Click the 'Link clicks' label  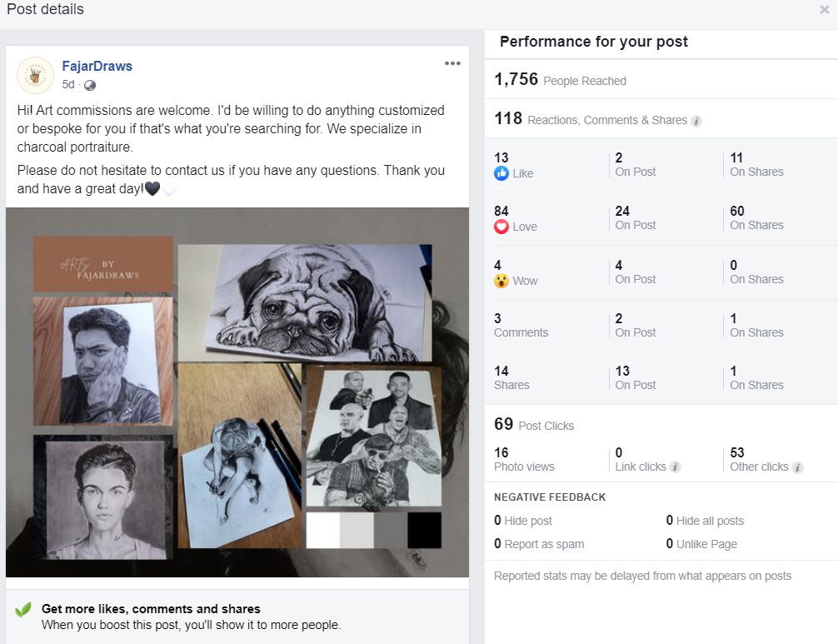click(641, 467)
